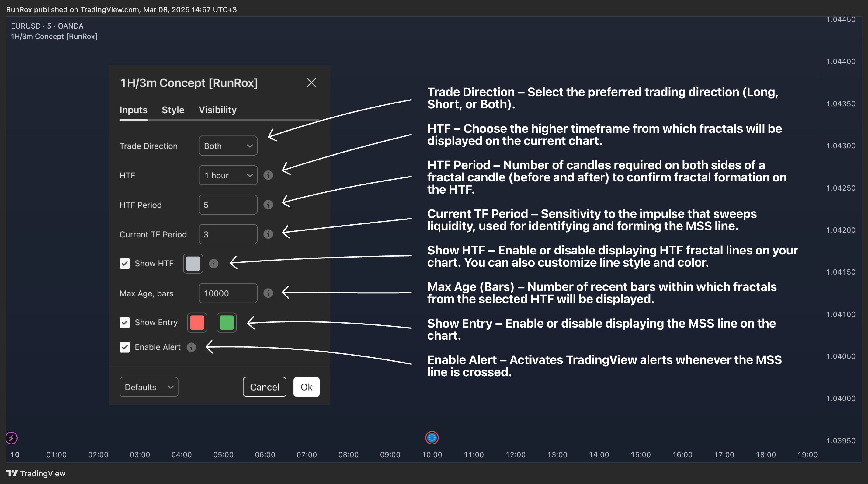Viewport: 868px width, 484px height.
Task: Open the Trade Direction dropdown
Action: click(x=228, y=146)
